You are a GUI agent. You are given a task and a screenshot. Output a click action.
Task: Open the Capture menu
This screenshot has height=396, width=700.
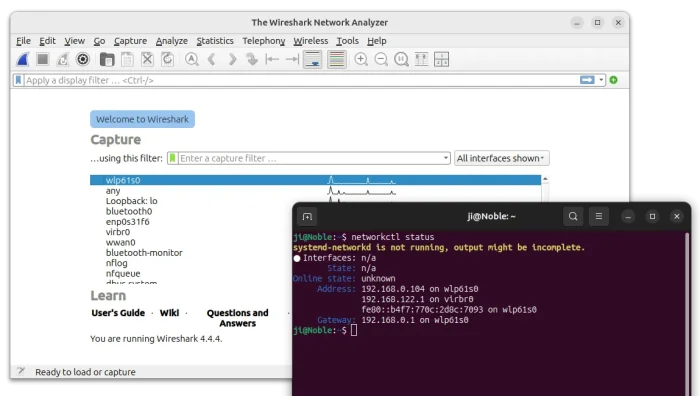pyautogui.click(x=130, y=41)
